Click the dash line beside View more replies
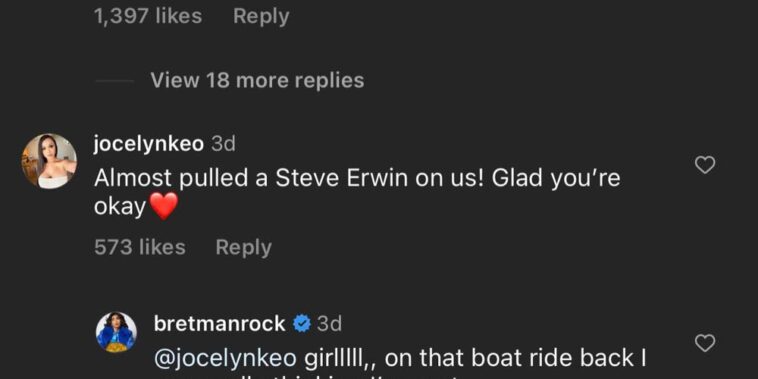Image resolution: width=758 pixels, height=379 pixels. point(115,81)
